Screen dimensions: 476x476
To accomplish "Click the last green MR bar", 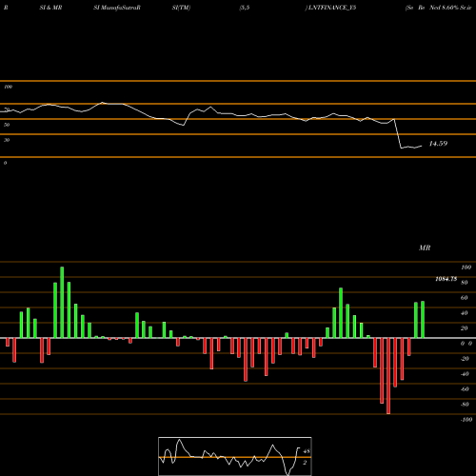I will click(x=423, y=320).
